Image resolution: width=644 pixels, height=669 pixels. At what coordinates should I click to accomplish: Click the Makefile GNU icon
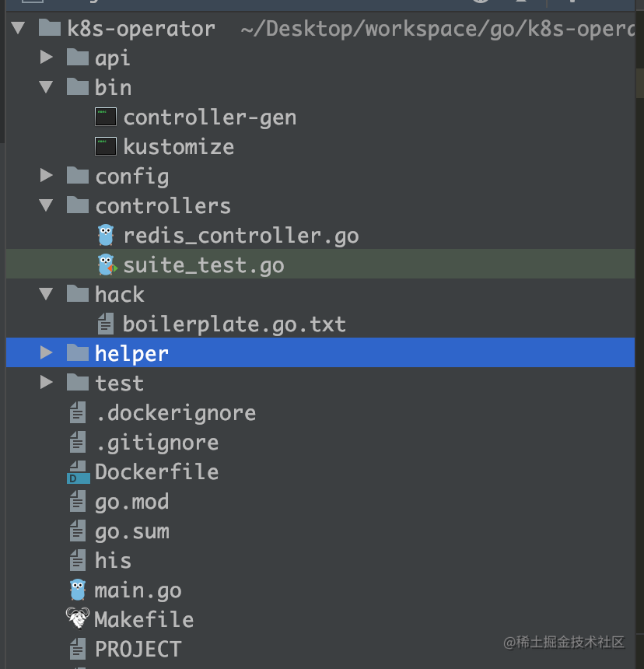tap(78, 618)
